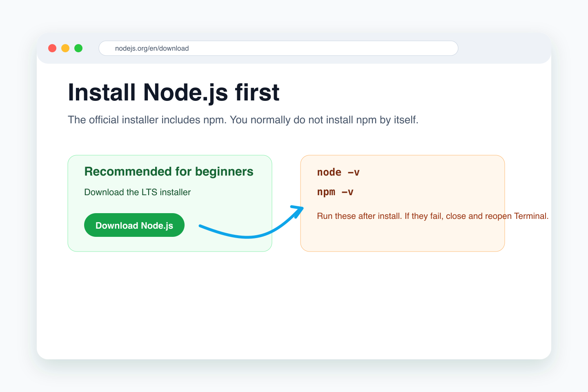Click the "Install Node.js first" heading
The width and height of the screenshot is (588, 392).
click(x=174, y=92)
